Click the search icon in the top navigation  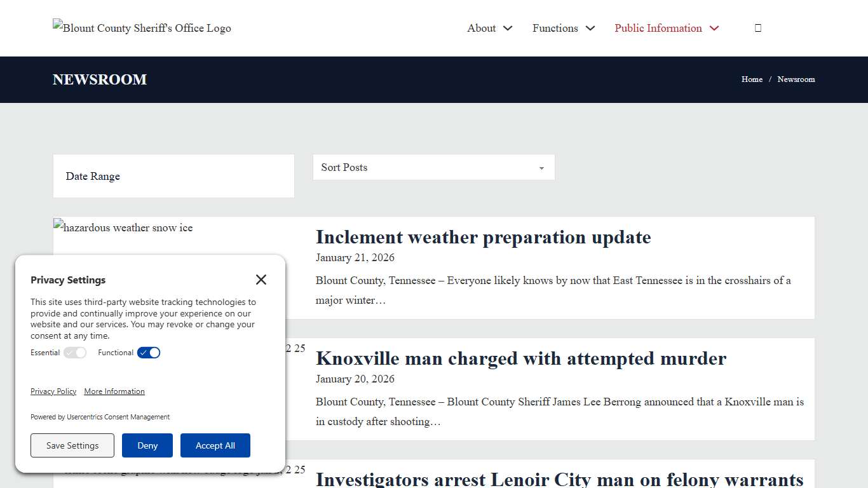(x=757, y=27)
